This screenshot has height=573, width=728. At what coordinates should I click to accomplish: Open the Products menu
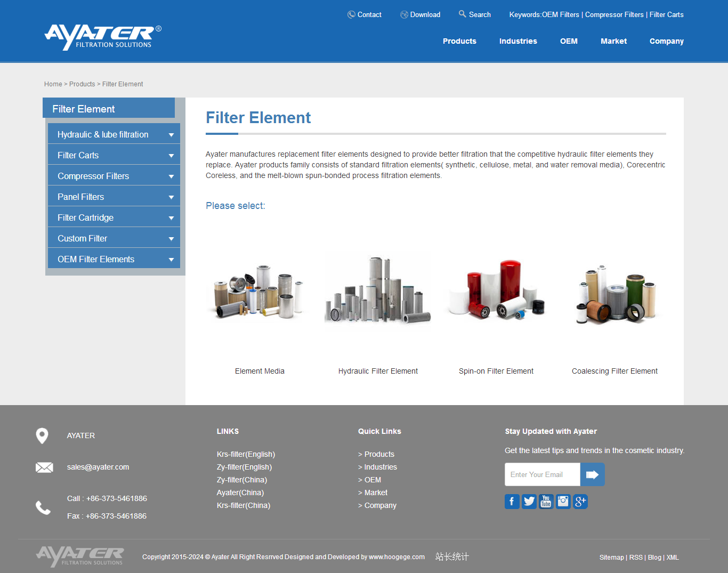[x=459, y=41]
